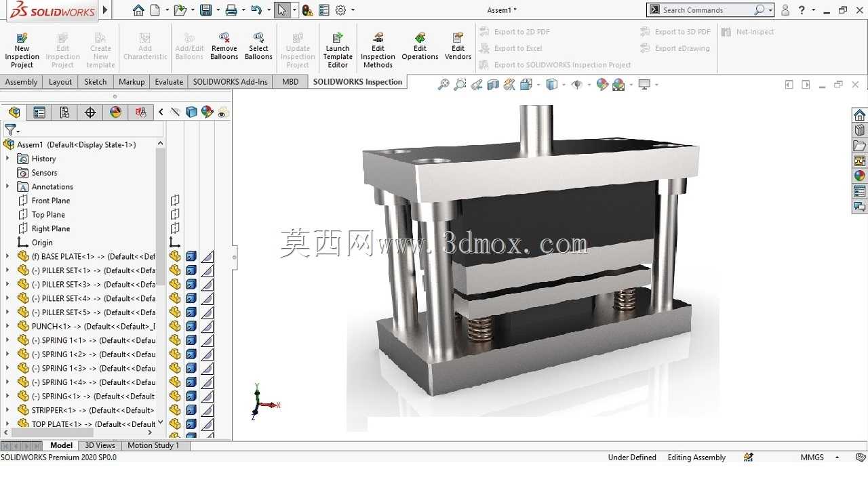Screen dimensions: 868x488
Task: Click Remove Balloons tool
Action: click(224, 46)
